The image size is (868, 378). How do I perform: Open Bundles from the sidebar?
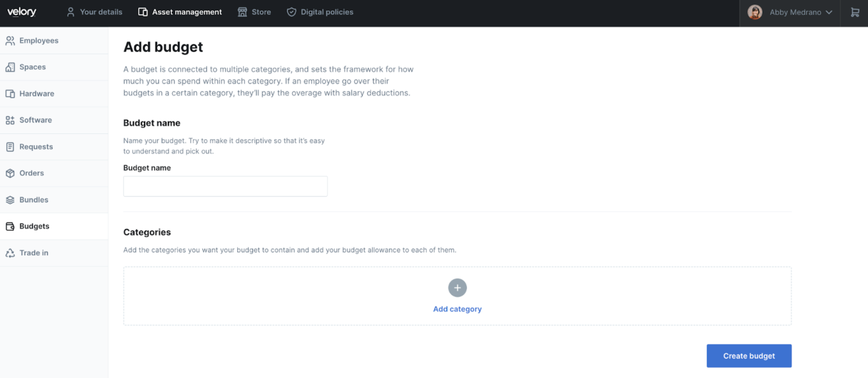click(54, 200)
